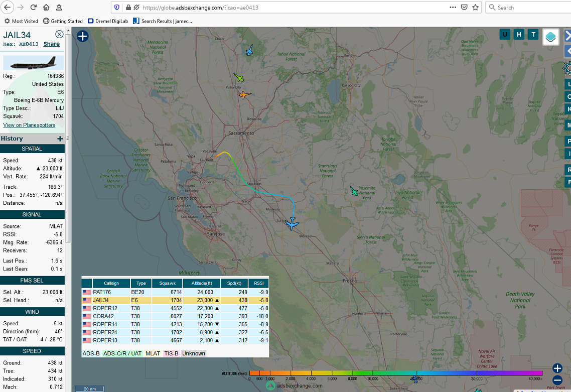The image size is (571, 392).
Task: Open page actions three-dot menu
Action: click(x=453, y=8)
